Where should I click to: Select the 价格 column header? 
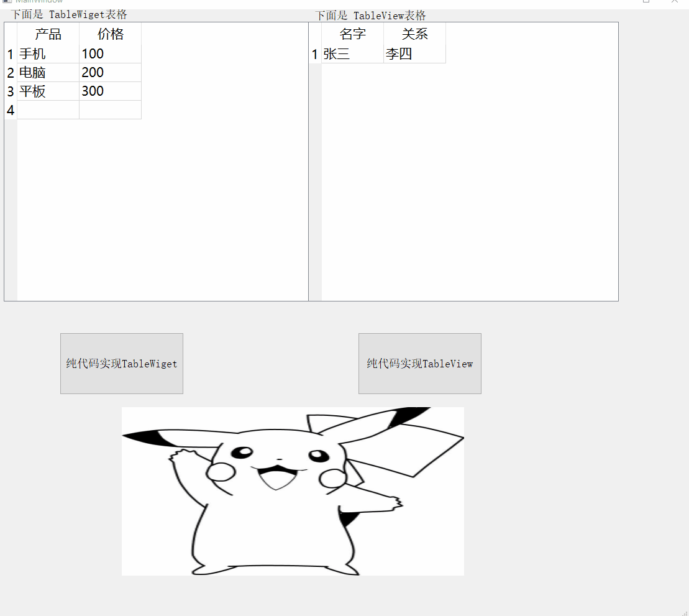click(109, 34)
